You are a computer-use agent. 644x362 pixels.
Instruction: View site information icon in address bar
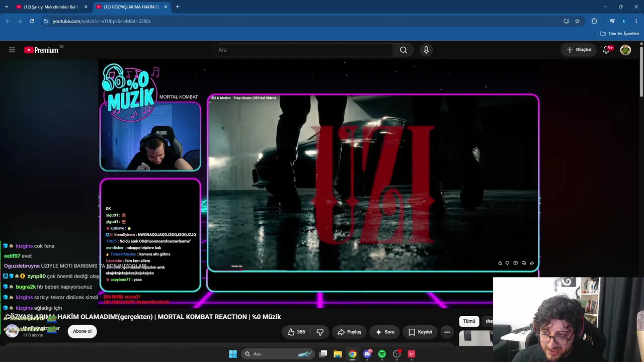(46, 21)
